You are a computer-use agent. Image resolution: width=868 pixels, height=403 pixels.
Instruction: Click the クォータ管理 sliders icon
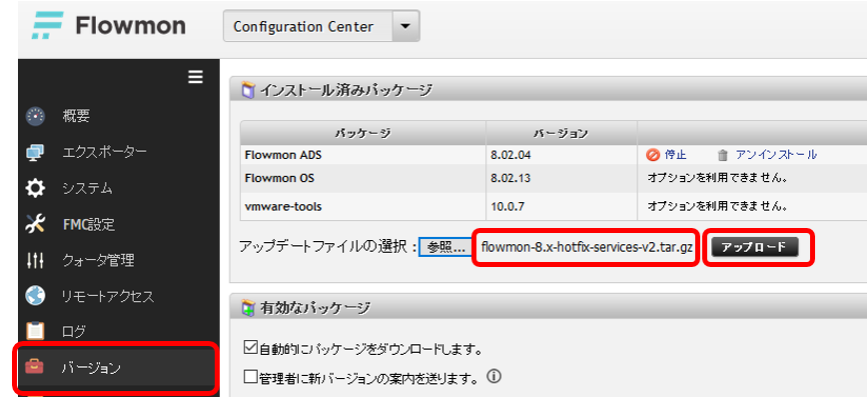pyautogui.click(x=36, y=261)
